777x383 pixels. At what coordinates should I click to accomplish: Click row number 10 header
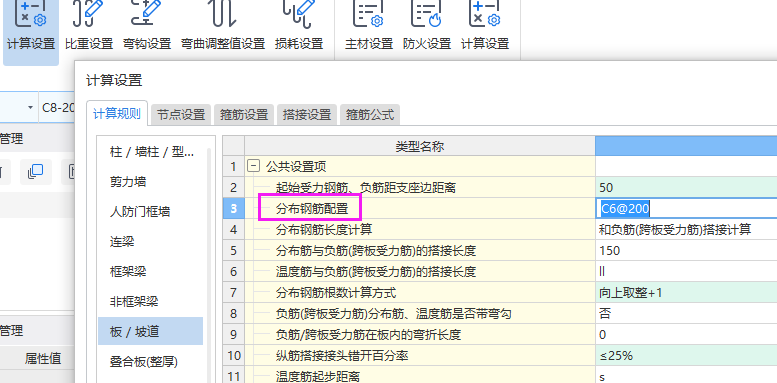233,356
